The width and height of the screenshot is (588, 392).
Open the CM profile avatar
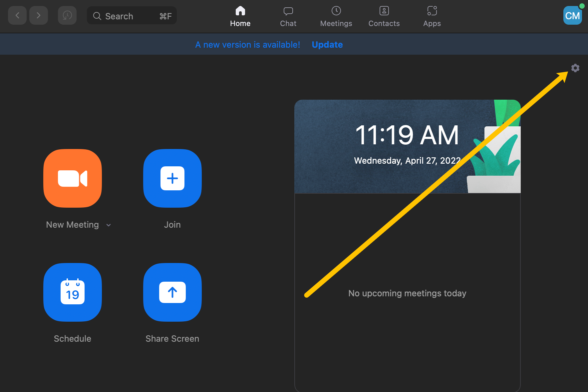573,15
